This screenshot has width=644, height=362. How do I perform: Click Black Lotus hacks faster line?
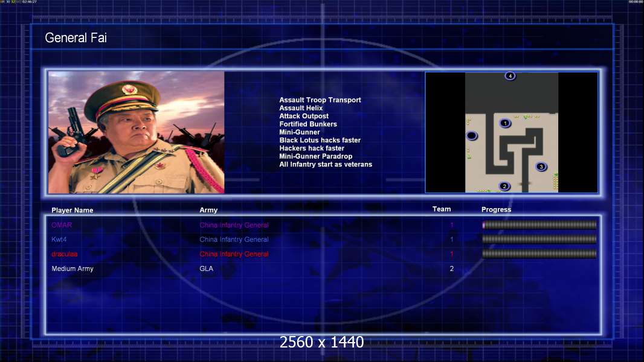click(x=320, y=140)
